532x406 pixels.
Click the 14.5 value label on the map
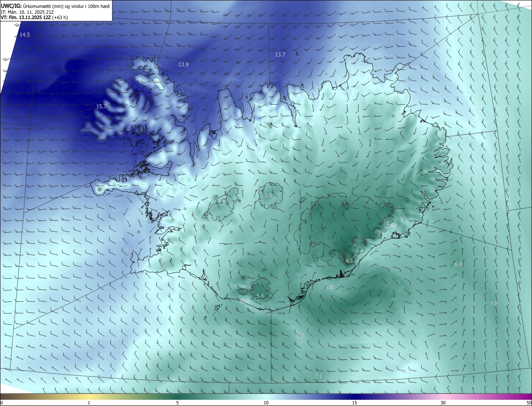click(x=25, y=35)
